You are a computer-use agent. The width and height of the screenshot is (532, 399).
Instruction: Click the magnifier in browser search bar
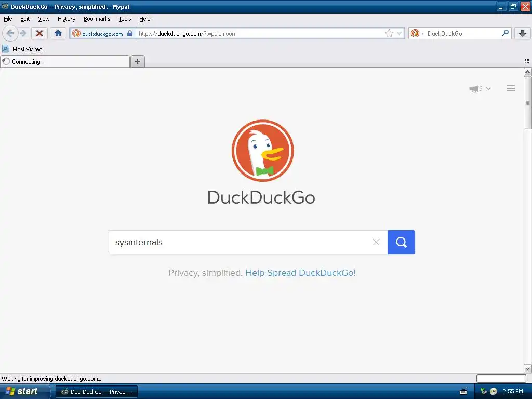505,33
